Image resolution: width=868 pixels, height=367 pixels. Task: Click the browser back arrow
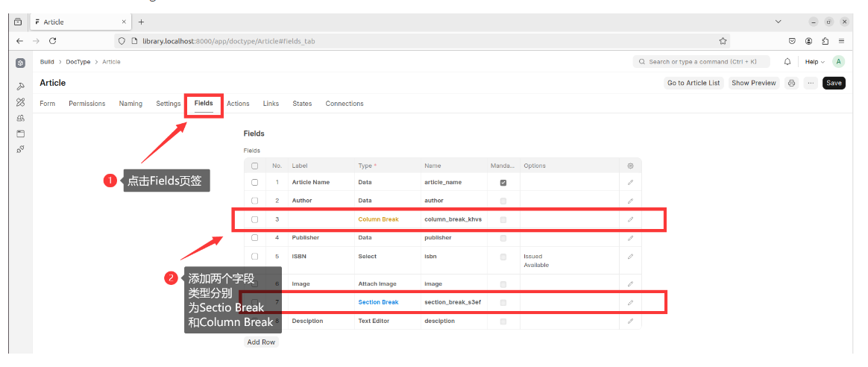[19, 41]
